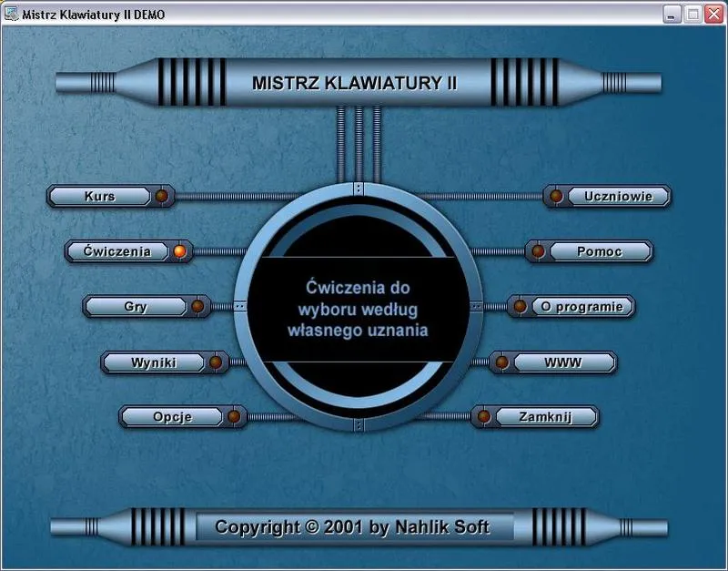Open the Opcje settings
This screenshot has width=728, height=571.
pyautogui.click(x=171, y=417)
